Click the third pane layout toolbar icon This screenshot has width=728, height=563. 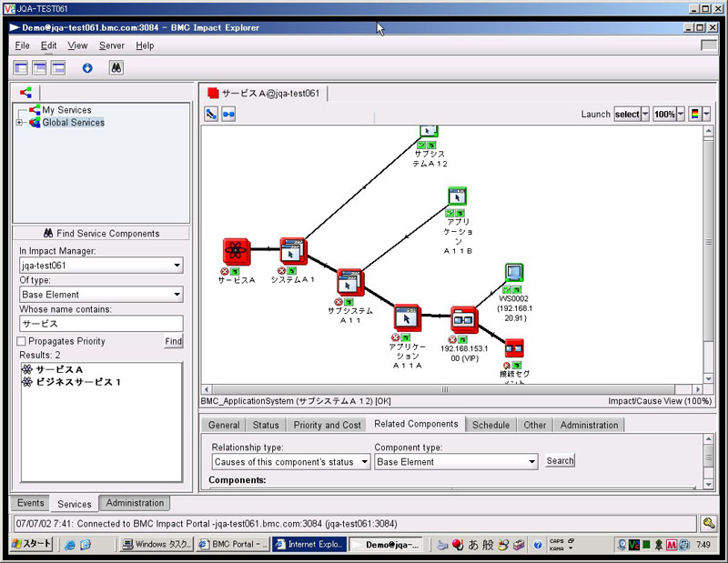pos(58,68)
